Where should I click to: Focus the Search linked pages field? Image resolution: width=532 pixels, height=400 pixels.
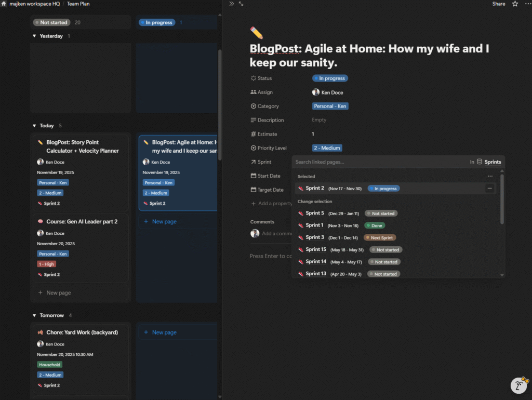coord(379,162)
